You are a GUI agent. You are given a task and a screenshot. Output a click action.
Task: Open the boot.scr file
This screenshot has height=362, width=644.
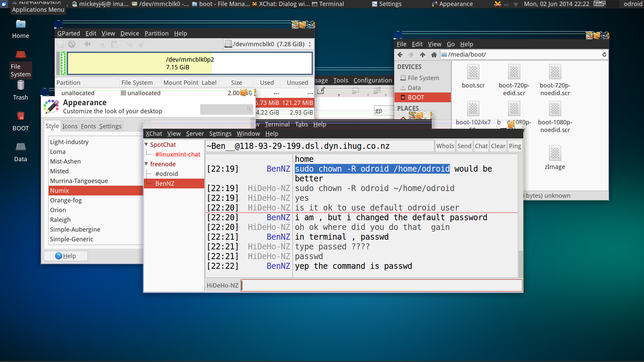click(473, 76)
